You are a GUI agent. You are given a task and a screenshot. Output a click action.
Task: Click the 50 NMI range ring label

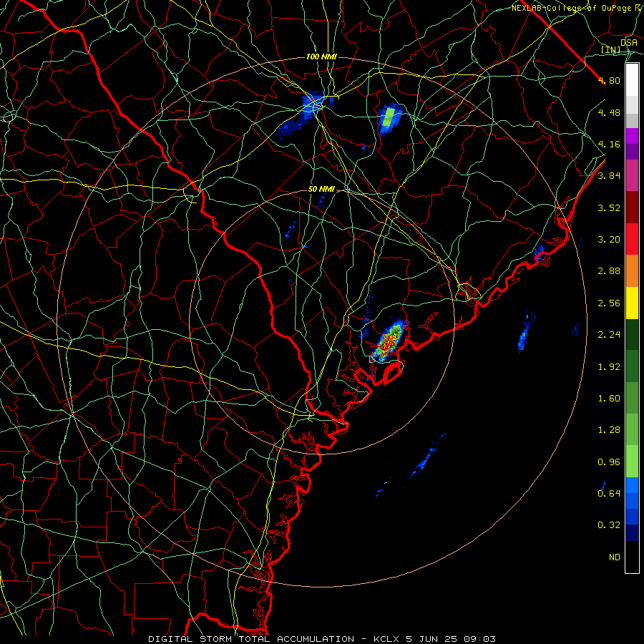(321, 190)
